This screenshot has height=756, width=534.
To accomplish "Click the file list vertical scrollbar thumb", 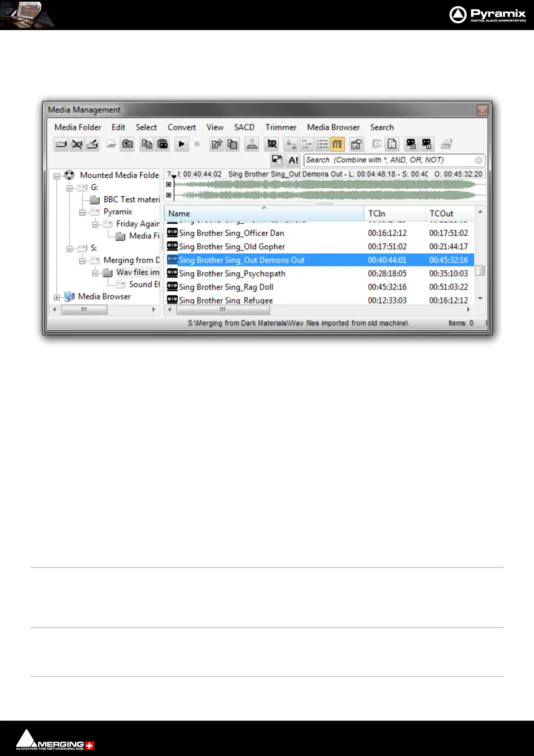I will [x=480, y=270].
